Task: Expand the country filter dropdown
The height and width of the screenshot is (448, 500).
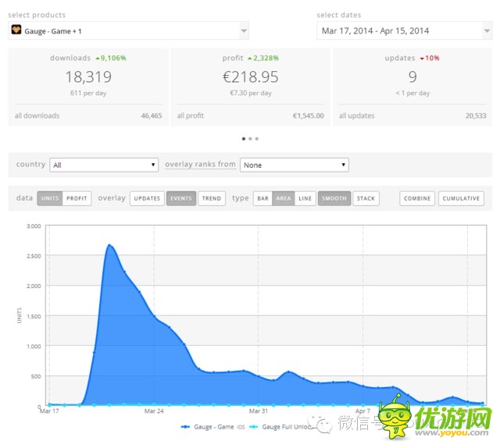Action: (104, 165)
